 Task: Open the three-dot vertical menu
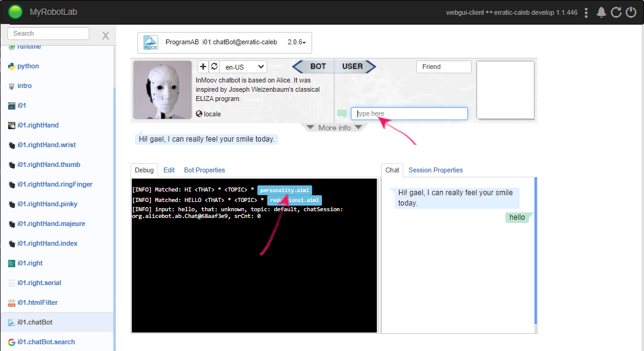coord(586,12)
